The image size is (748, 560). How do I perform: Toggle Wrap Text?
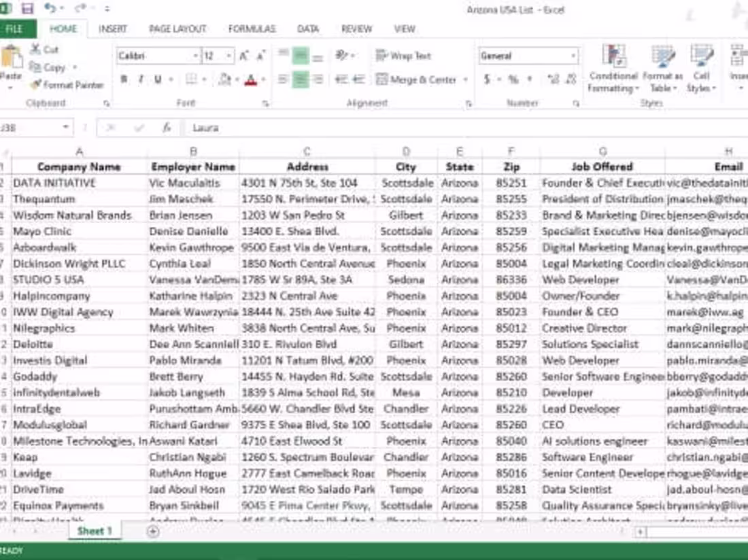403,56
